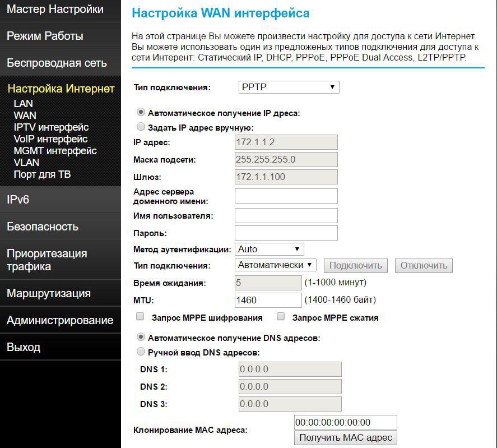Screen dimensions: 497x448
Task: Select the Настройка Интернет section
Action: 61,89
